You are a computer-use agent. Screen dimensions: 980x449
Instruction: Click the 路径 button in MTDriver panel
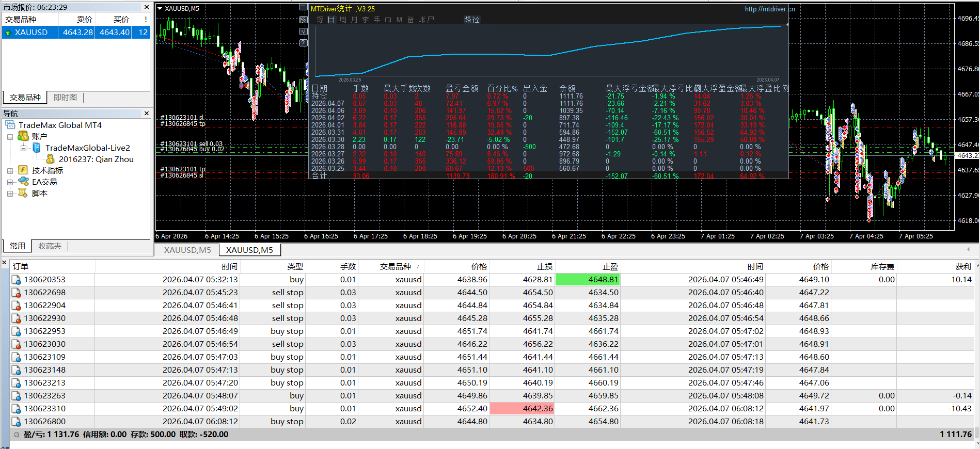[471, 20]
